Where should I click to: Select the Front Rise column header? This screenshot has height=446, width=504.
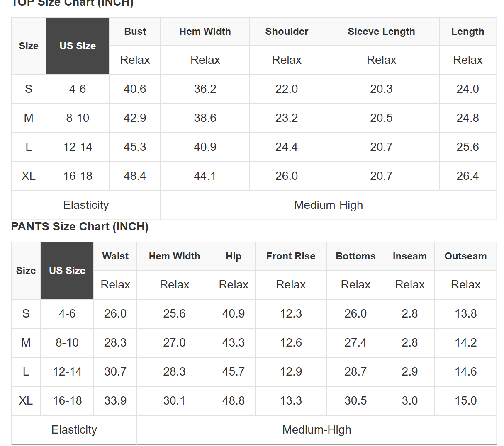coord(291,256)
